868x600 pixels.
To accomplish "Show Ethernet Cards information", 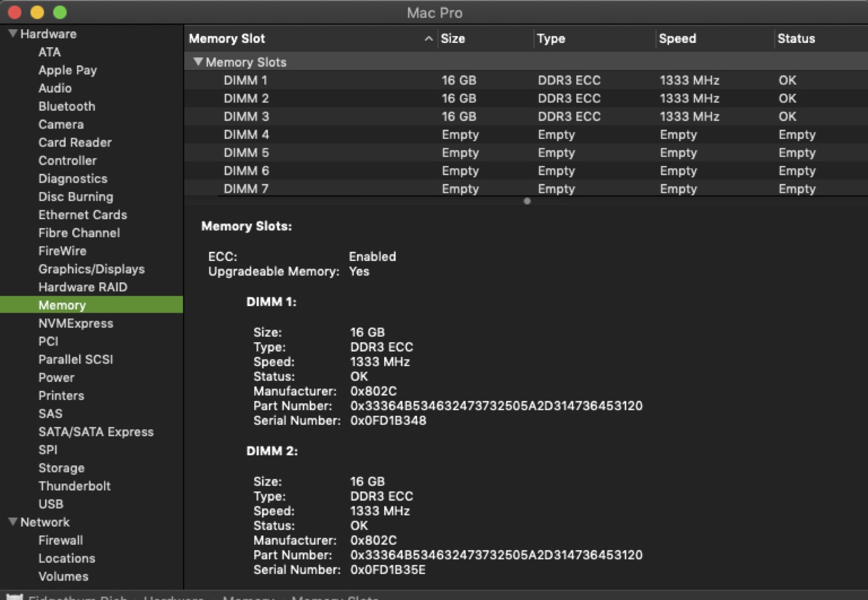I will point(82,215).
